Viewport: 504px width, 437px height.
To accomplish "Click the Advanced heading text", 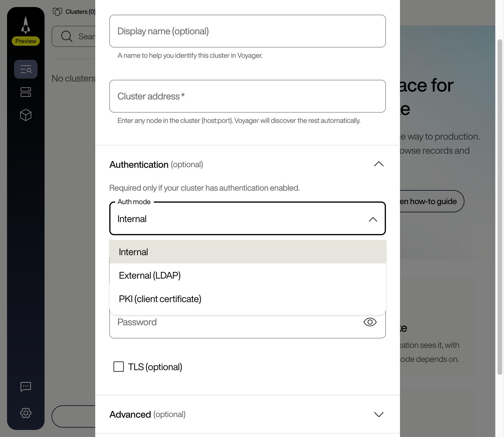I will pyautogui.click(x=130, y=414).
